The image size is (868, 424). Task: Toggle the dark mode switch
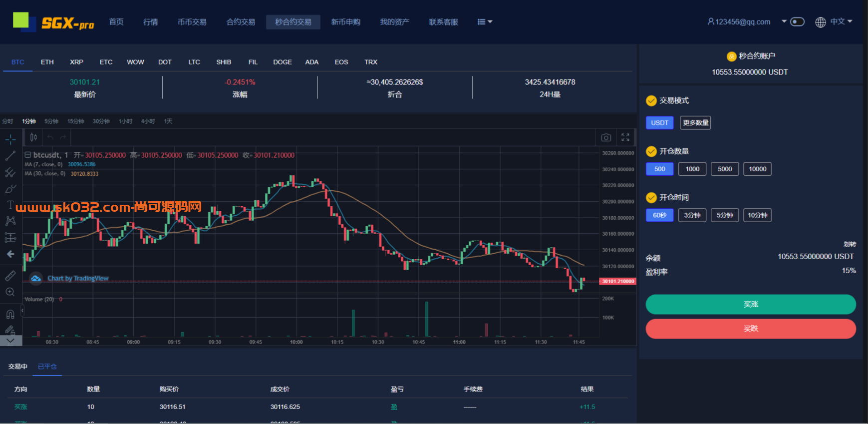coord(797,21)
